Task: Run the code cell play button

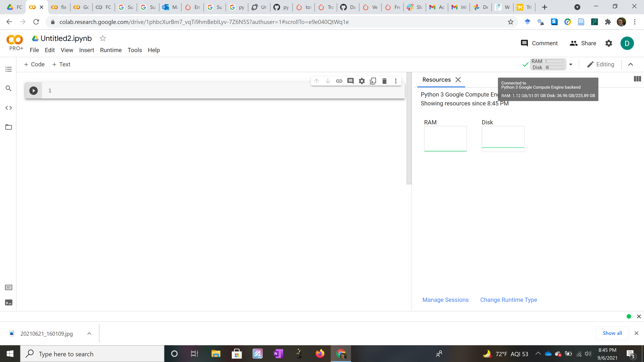Action: (33, 90)
